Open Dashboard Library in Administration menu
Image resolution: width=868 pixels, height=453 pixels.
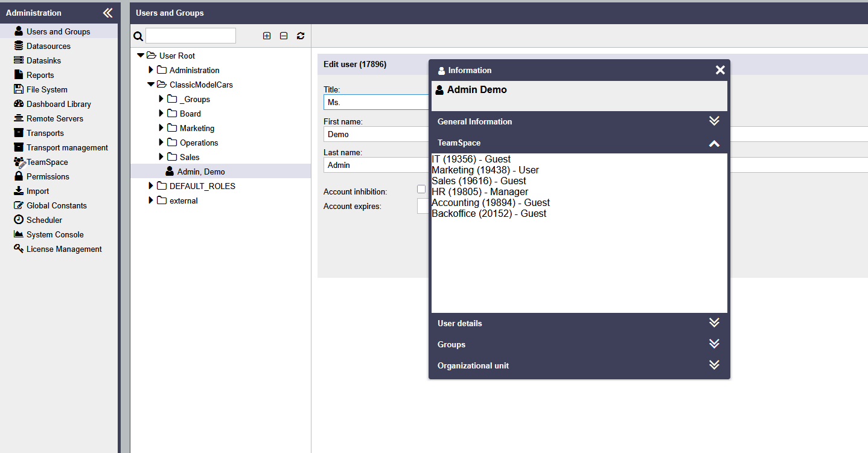[x=59, y=104]
